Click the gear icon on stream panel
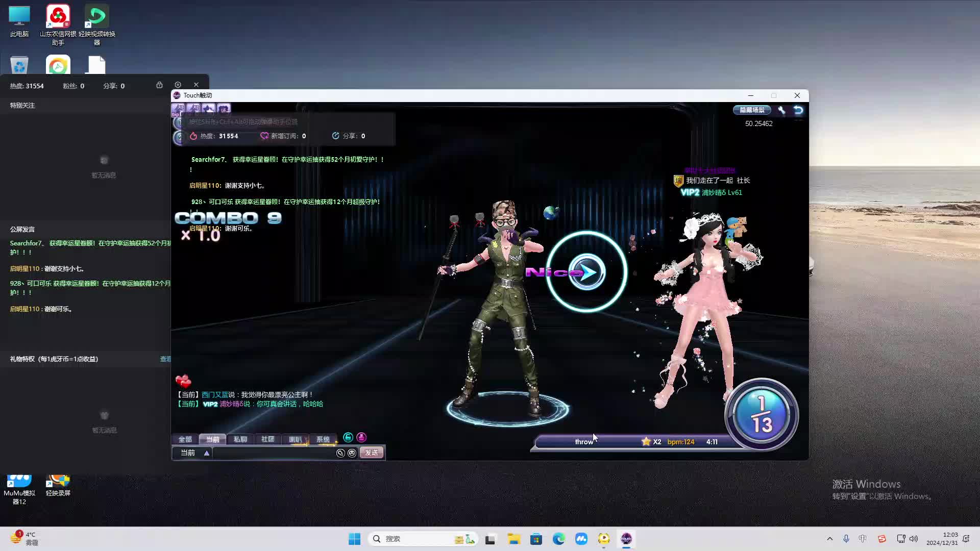Screen dimensions: 980x551 (178, 85)
